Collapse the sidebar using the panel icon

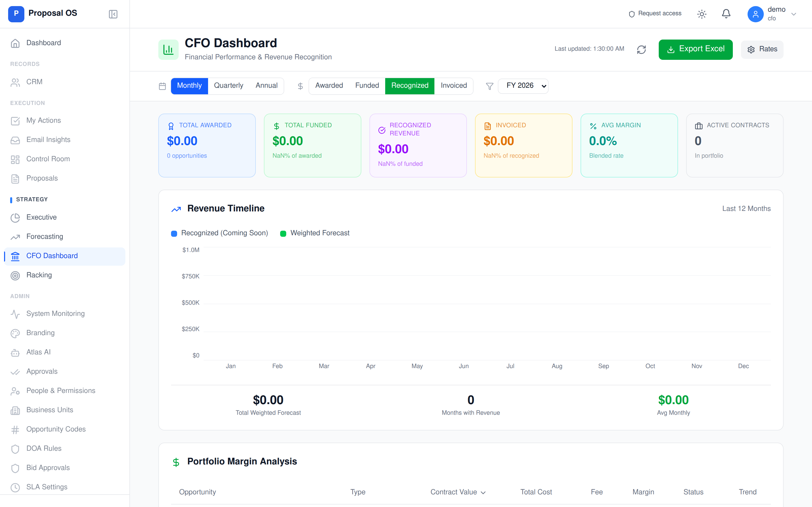[113, 14]
